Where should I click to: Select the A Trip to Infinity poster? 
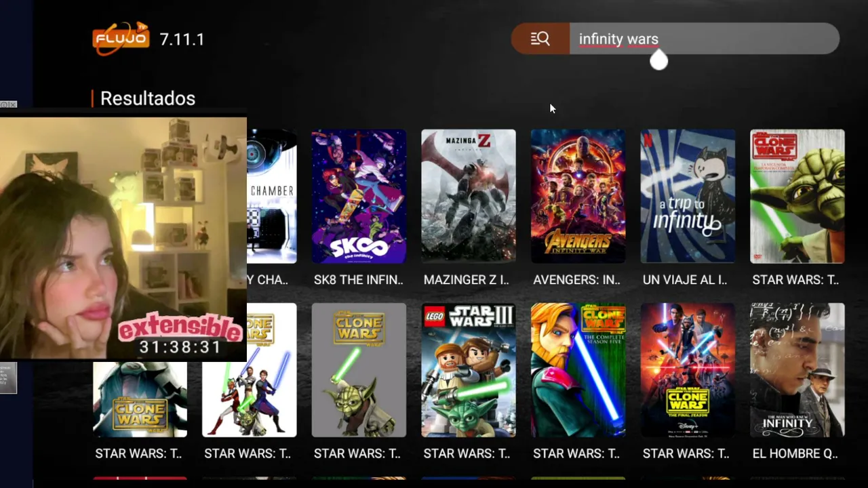(688, 196)
